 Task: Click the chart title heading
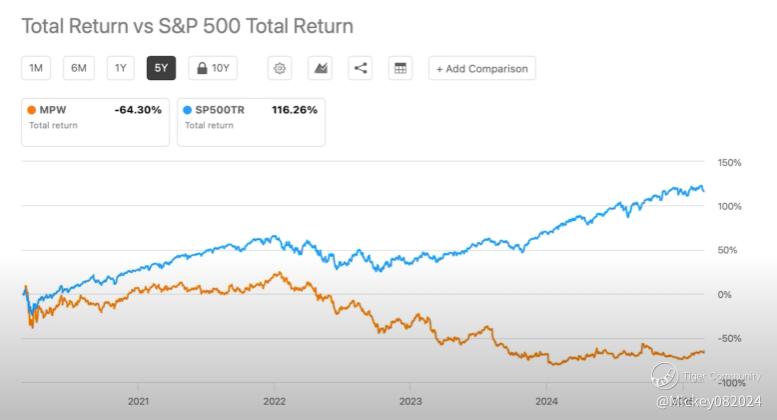(187, 26)
